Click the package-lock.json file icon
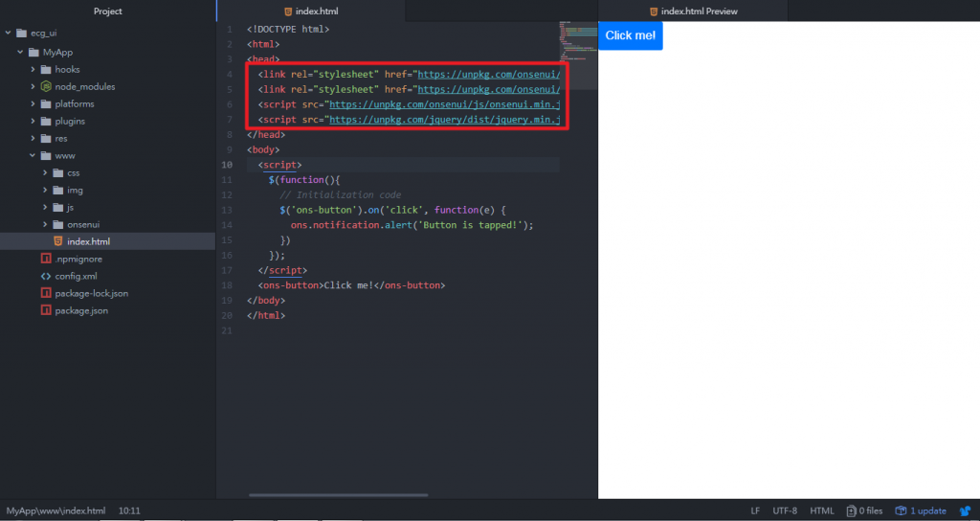Screen dimensions: 980x521 click(46, 293)
